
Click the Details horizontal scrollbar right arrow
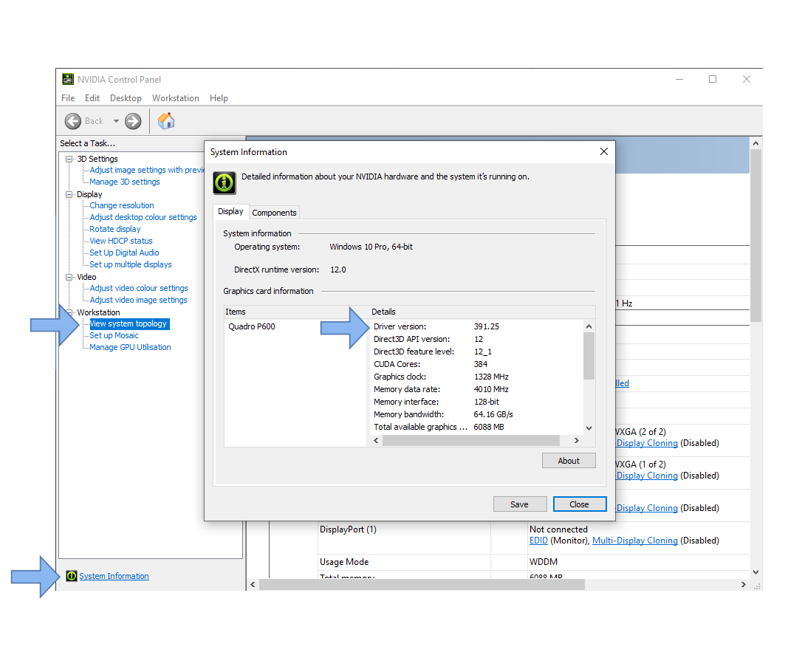click(x=577, y=441)
